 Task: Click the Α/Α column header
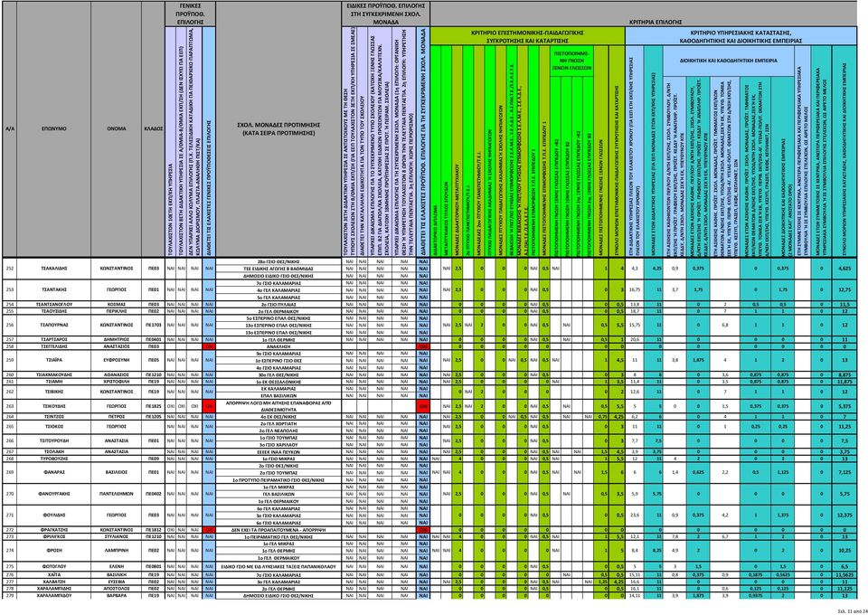click(x=8, y=128)
